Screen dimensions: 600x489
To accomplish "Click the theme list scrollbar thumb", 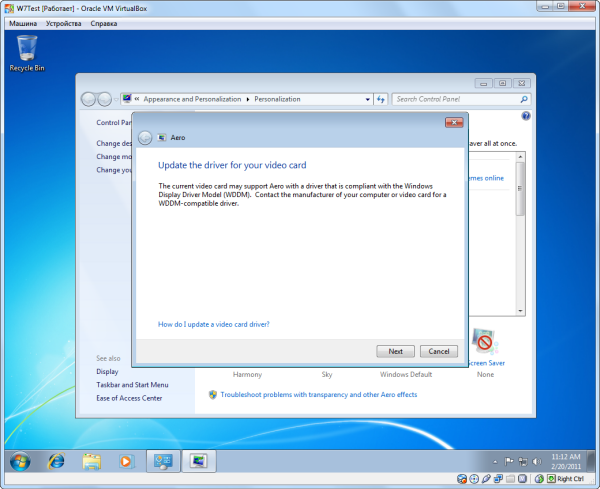I will pos(520,189).
